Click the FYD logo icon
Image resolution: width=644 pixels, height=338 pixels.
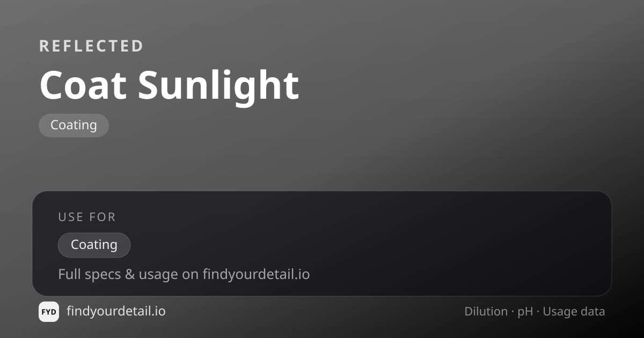click(x=49, y=312)
